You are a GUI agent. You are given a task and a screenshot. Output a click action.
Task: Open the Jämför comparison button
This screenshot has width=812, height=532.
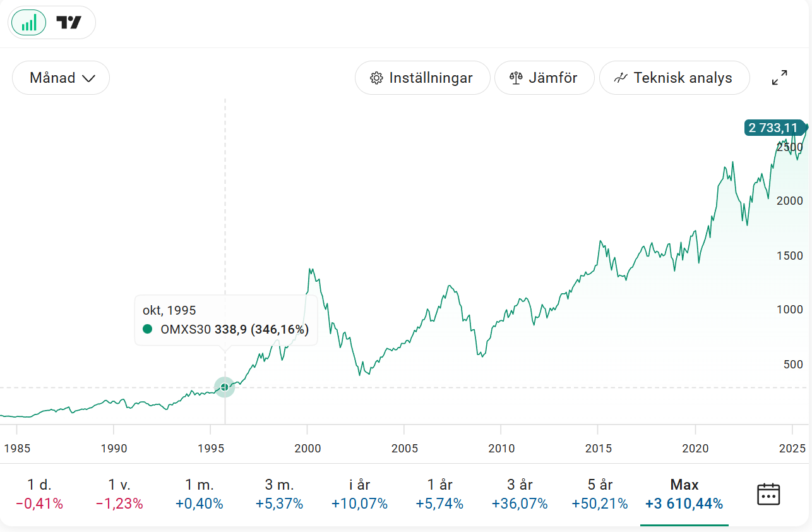tap(544, 78)
